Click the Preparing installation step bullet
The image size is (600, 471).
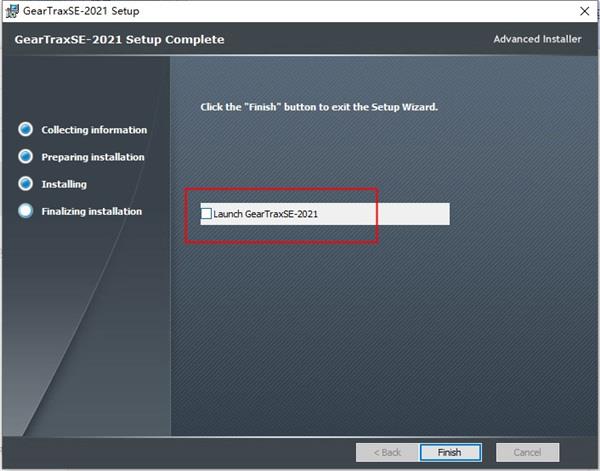click(26, 156)
